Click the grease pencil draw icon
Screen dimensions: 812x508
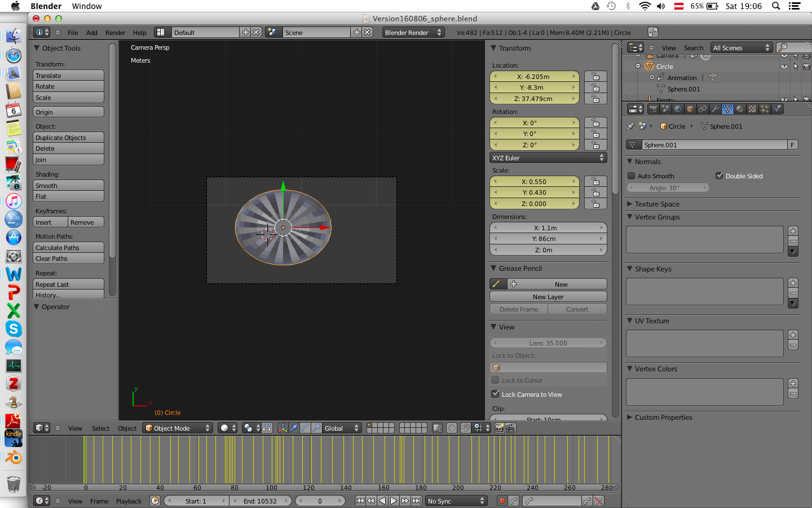click(496, 284)
